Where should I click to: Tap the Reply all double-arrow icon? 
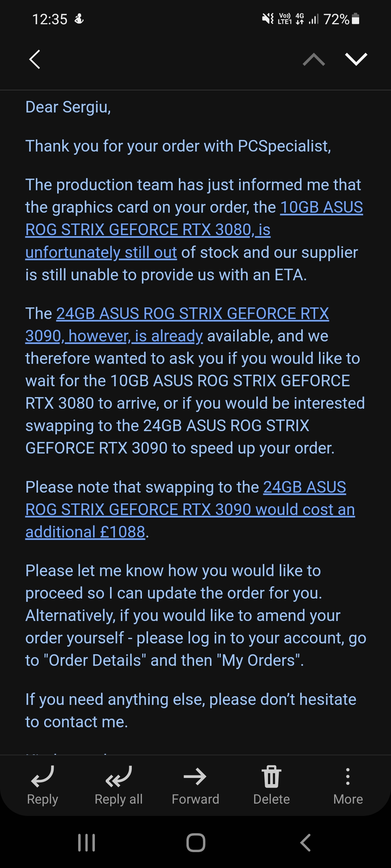click(x=118, y=776)
